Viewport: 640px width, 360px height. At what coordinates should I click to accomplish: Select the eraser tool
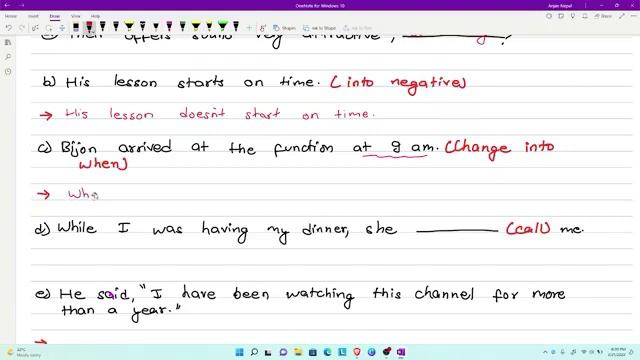pos(76,27)
